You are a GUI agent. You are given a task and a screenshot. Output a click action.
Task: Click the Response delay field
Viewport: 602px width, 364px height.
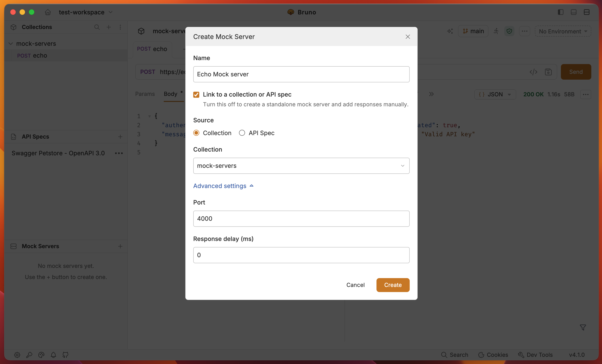click(301, 255)
